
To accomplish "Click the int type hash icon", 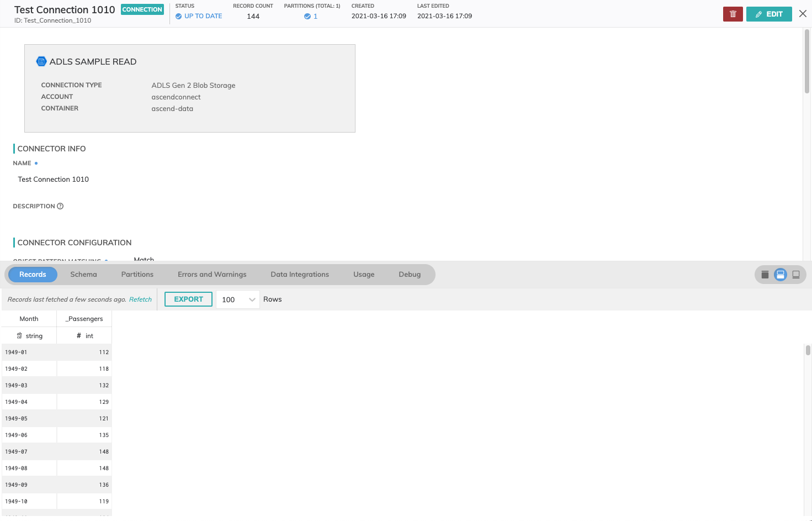I will tap(79, 336).
